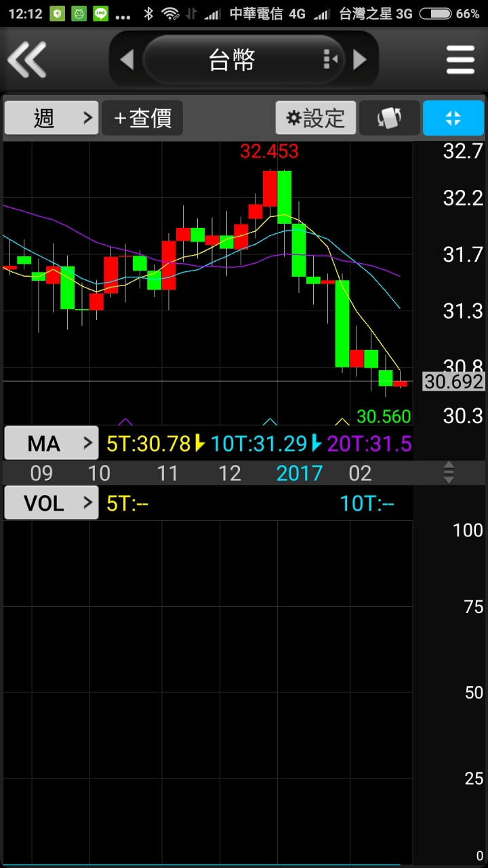Tap the +查價 button
The height and width of the screenshot is (868, 488).
(142, 118)
